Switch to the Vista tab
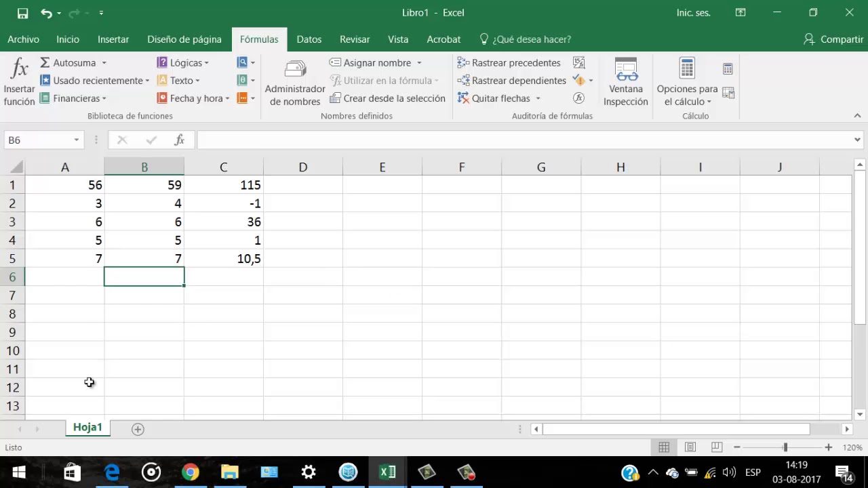868x488 pixels. 398,39
